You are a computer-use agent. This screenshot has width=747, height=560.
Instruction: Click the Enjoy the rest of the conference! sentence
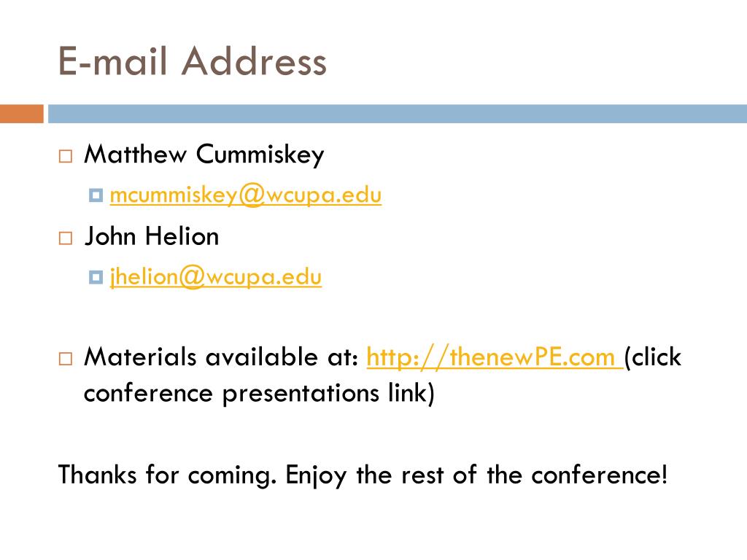[476, 475]
